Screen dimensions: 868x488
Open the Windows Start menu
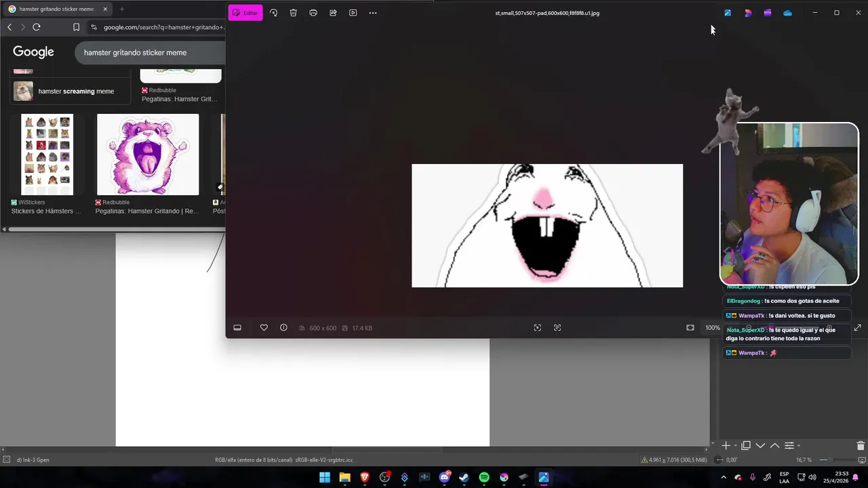[x=325, y=477]
